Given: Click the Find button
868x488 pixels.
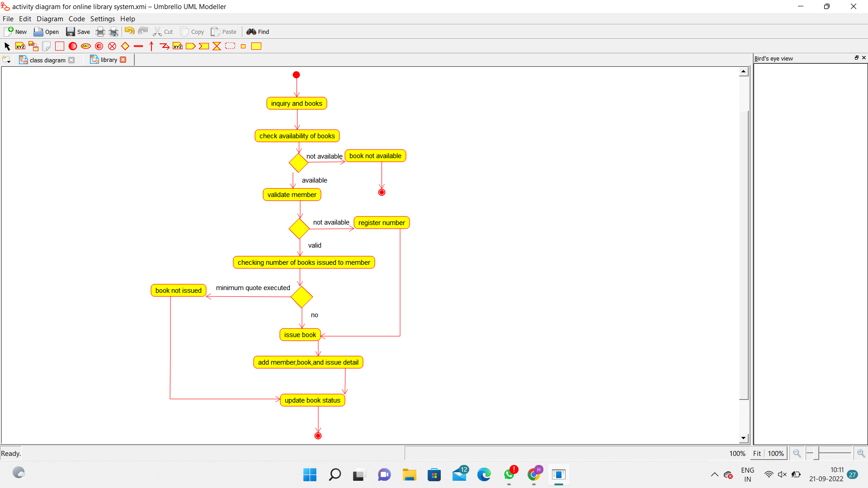Looking at the screenshot, I should [x=258, y=32].
